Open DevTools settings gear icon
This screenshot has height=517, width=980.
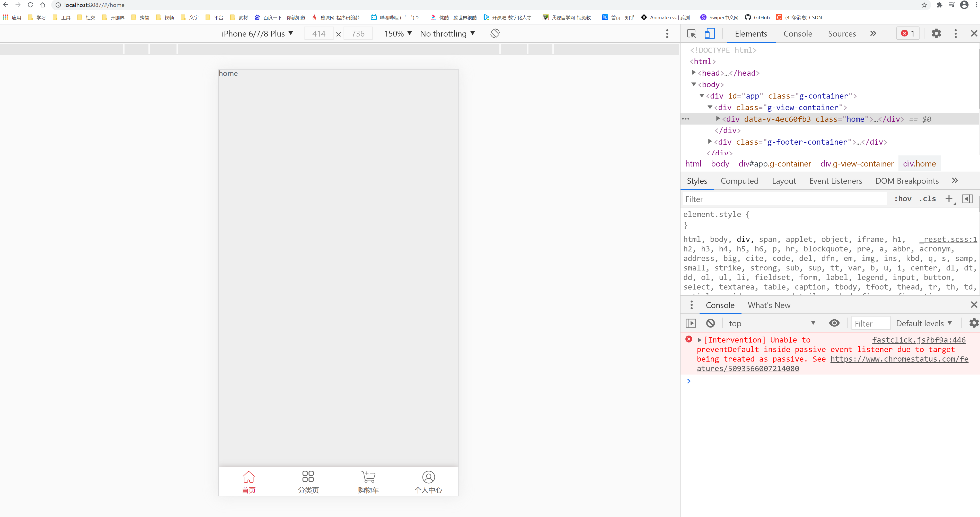click(x=936, y=33)
